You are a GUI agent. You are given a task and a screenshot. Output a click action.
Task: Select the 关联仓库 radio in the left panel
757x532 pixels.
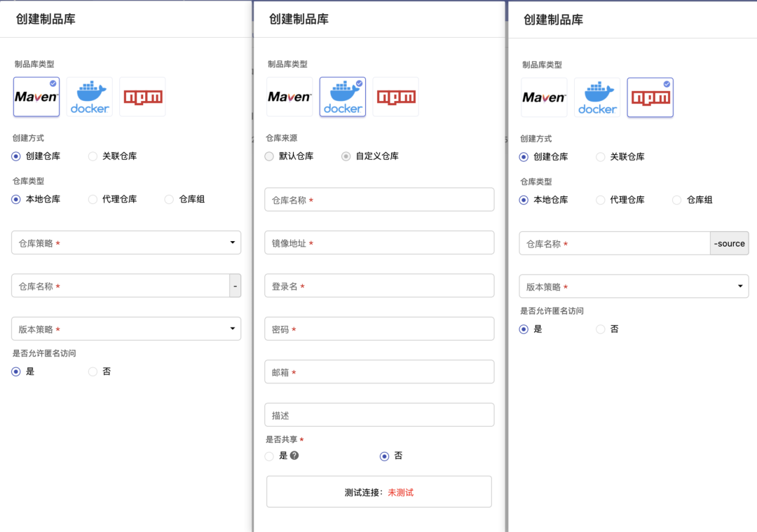93,156
